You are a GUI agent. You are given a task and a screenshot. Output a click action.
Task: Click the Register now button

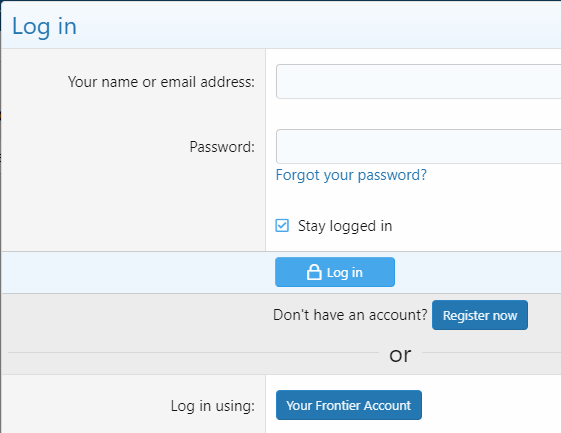point(480,315)
